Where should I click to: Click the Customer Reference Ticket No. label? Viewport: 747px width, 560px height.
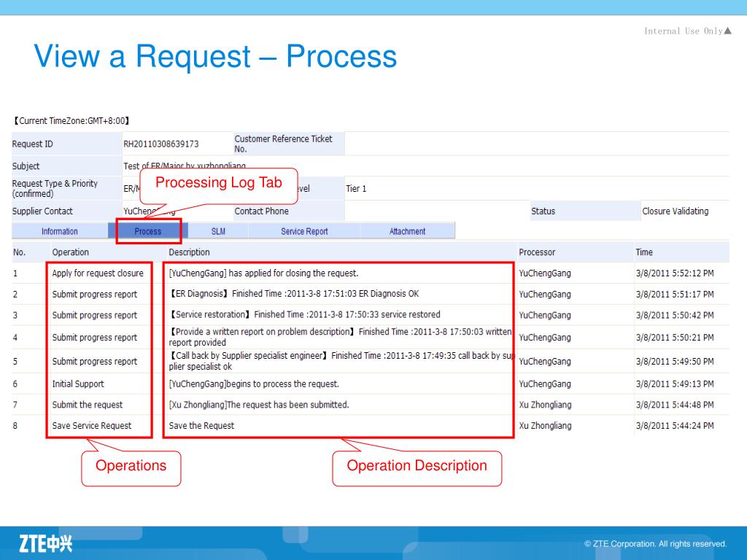pos(283,144)
